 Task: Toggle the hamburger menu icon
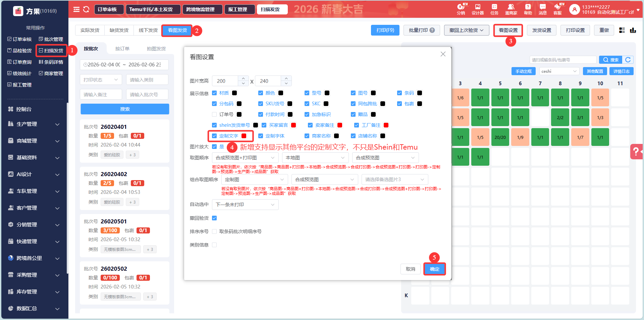tap(76, 9)
